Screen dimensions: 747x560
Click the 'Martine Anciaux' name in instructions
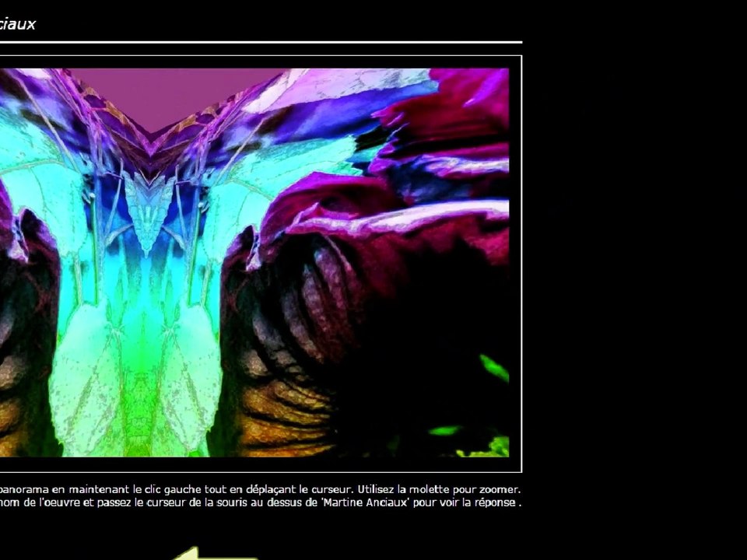pos(366,502)
